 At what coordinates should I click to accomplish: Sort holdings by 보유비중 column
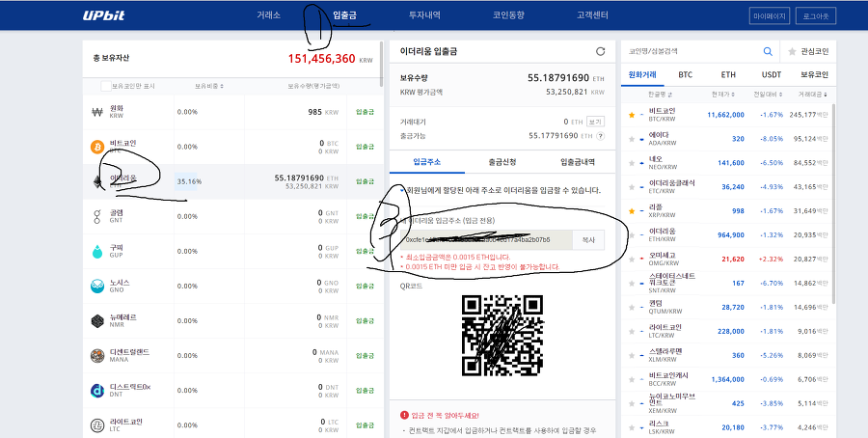[x=209, y=87]
